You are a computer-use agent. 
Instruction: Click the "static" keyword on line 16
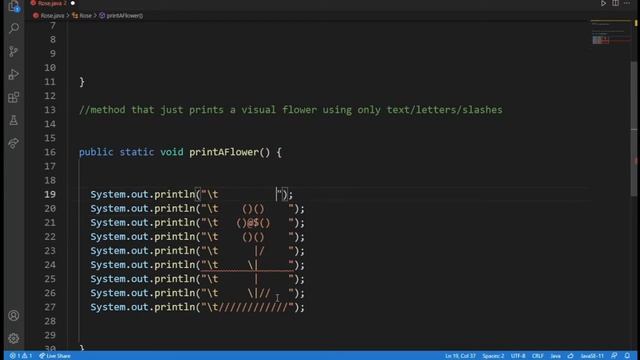[x=137, y=152]
